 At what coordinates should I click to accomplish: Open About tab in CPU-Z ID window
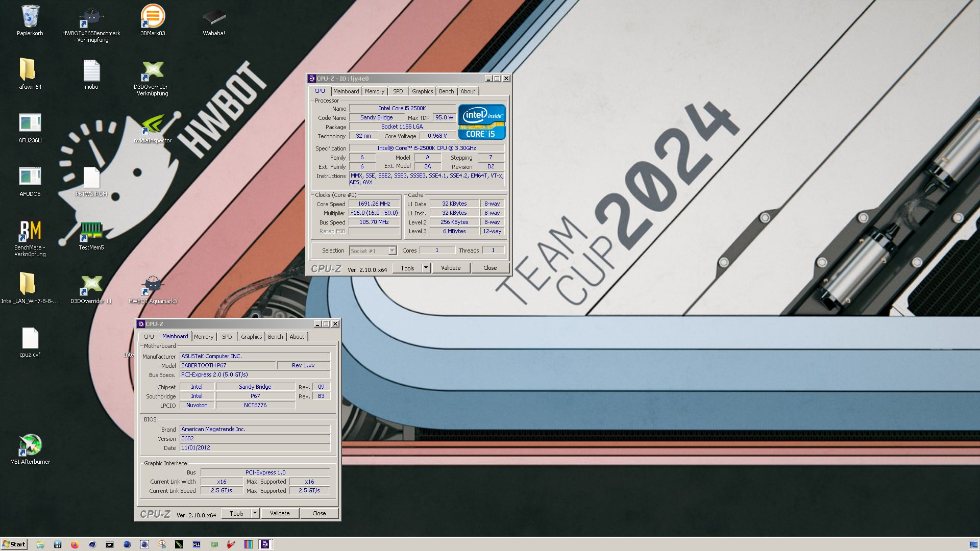click(468, 91)
